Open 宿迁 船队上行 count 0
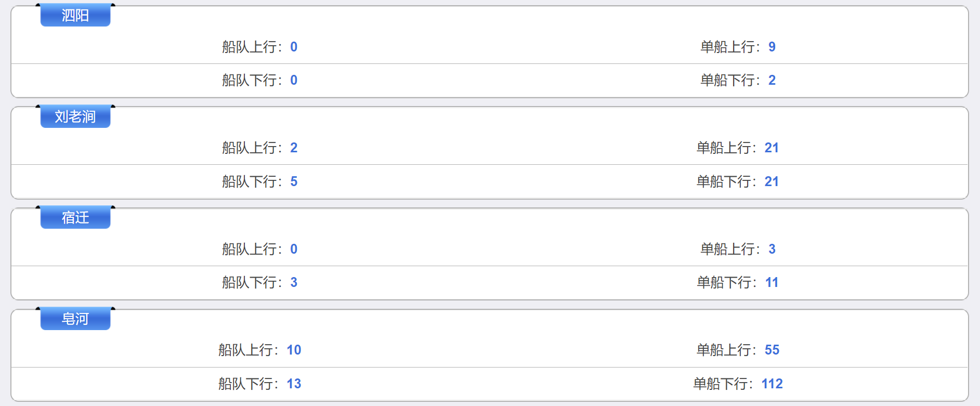The height and width of the screenshot is (406, 980). [x=294, y=249]
